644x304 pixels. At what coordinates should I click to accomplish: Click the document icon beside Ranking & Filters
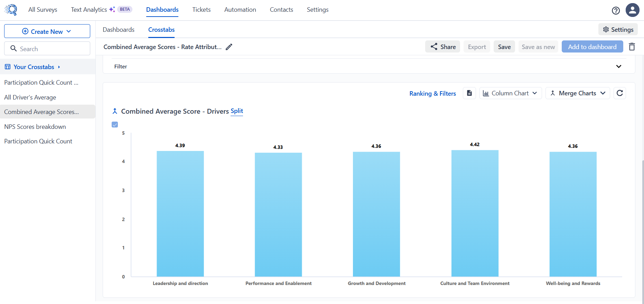point(469,93)
